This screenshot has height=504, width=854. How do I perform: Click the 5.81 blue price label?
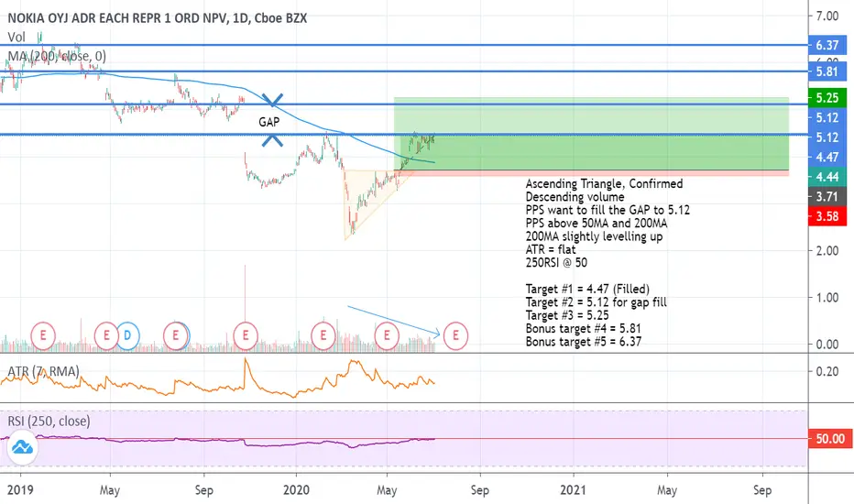coord(827,71)
